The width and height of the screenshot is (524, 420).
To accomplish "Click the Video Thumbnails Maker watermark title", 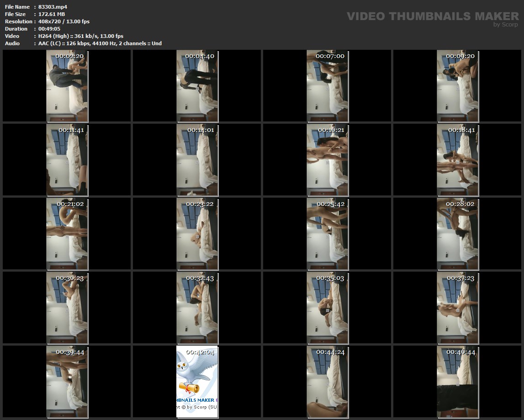I will (432, 16).
